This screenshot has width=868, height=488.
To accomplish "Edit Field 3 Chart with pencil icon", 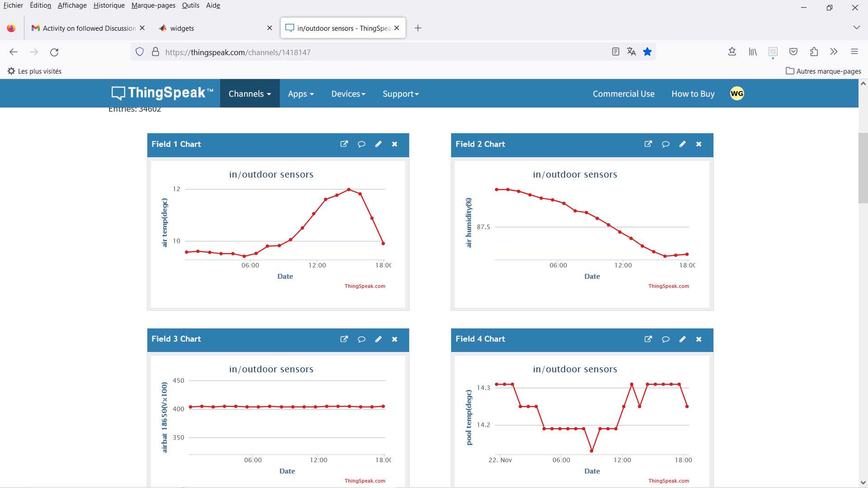I will tap(378, 339).
